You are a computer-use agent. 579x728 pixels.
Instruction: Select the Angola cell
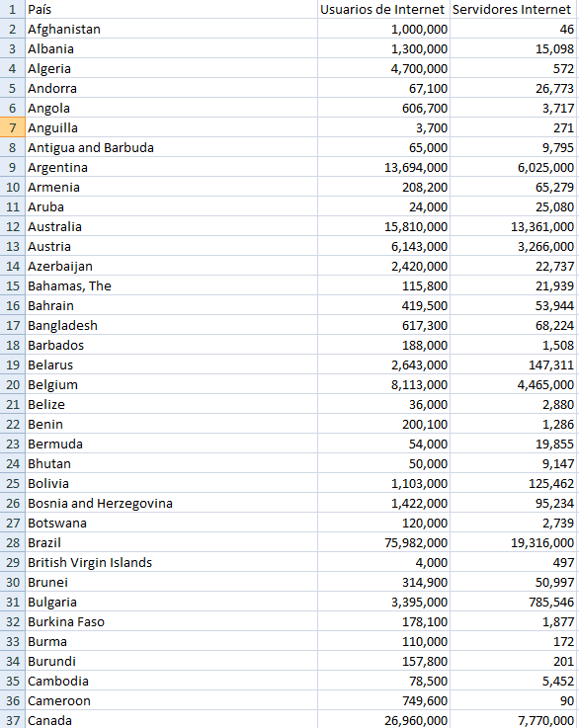pos(171,108)
